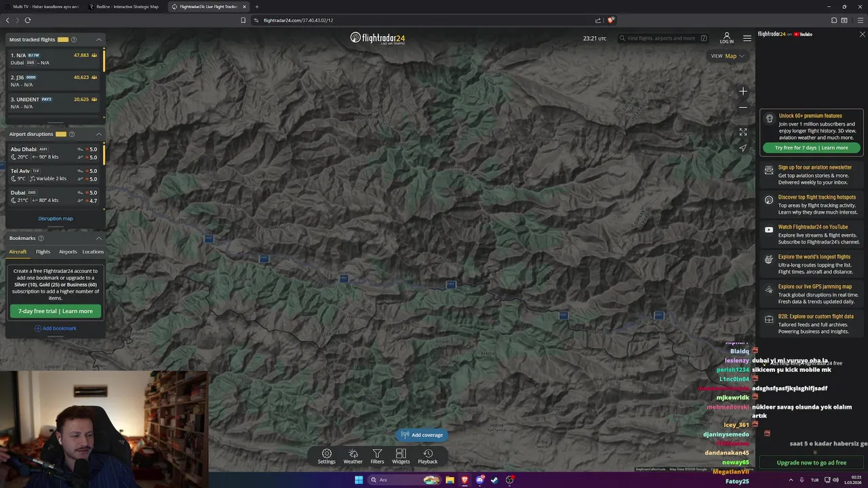
Task: Click the scrollbar in Airport disruptions
Action: [x=104, y=154]
